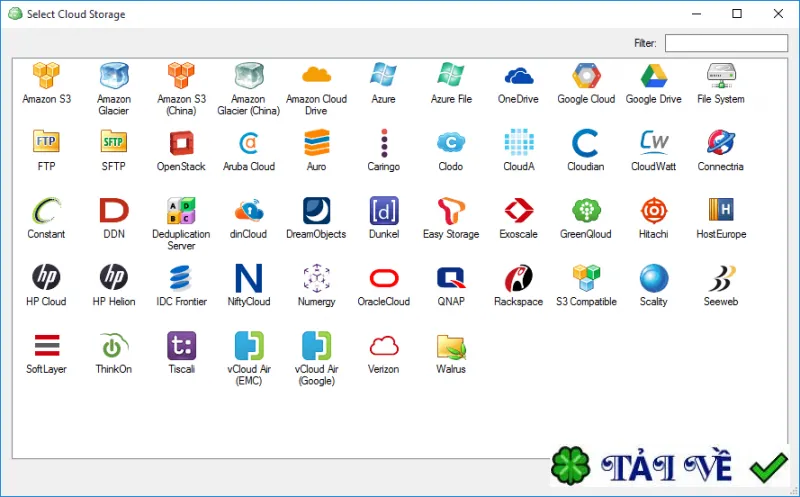This screenshot has width=800, height=497.
Task: Pick the SoftLayer storage icon
Action: [x=46, y=345]
